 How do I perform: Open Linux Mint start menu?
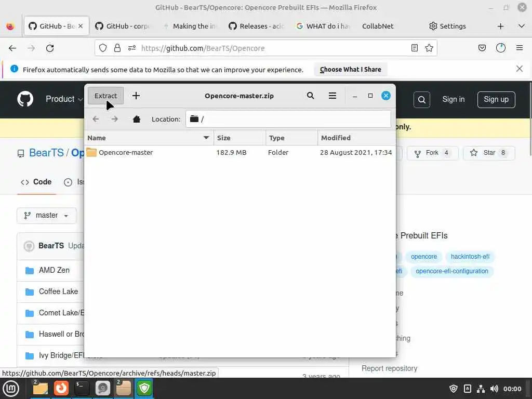[11, 389]
